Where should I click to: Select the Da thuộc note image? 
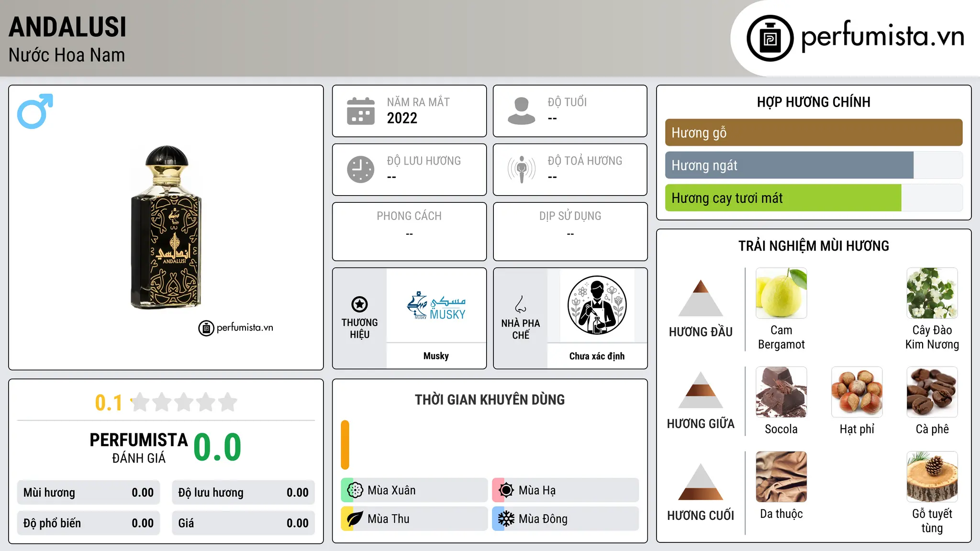point(781,477)
